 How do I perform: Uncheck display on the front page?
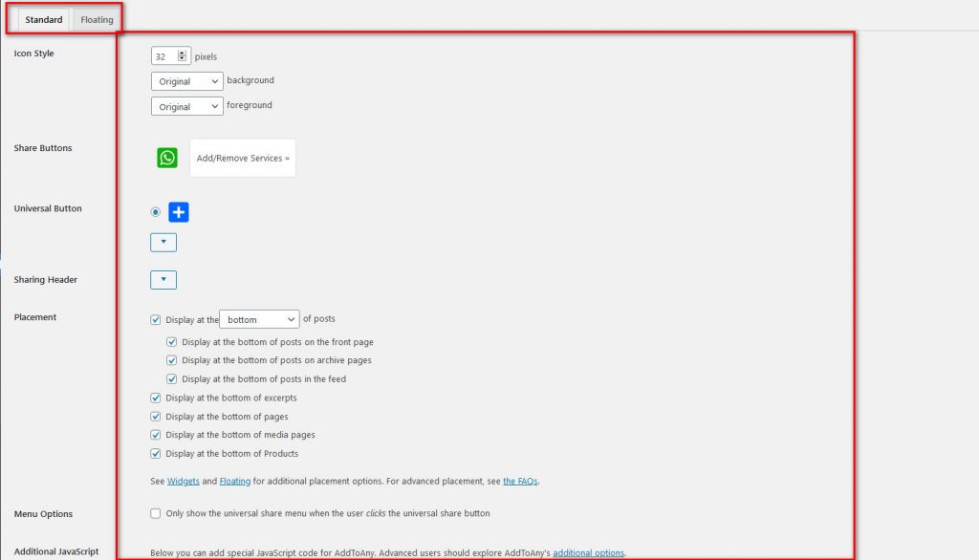[x=172, y=342]
